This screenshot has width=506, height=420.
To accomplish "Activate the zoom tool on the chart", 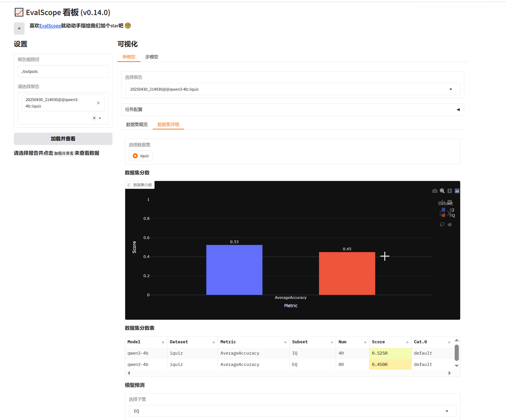I will [442, 191].
